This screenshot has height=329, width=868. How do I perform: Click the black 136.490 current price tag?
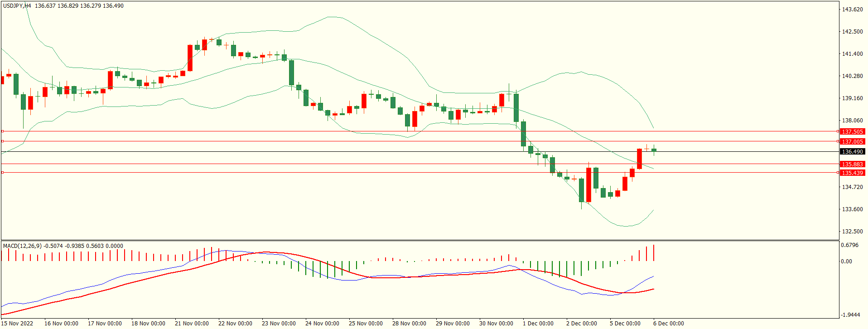tap(852, 152)
